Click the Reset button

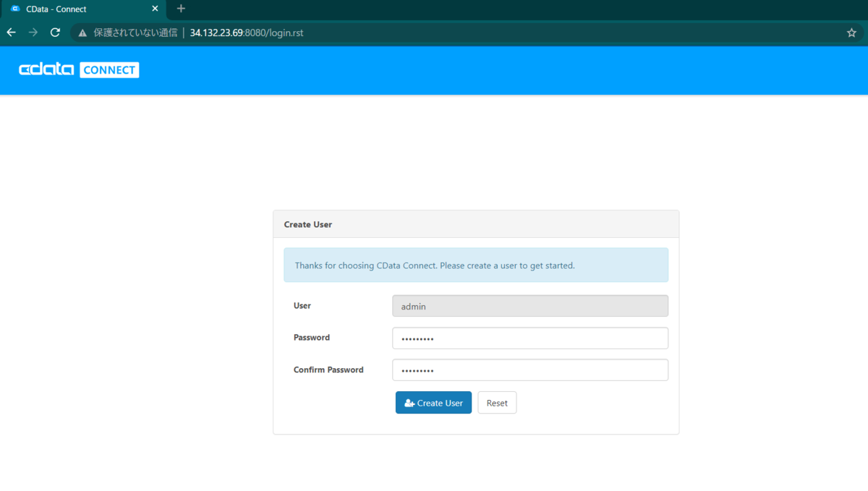coord(497,403)
